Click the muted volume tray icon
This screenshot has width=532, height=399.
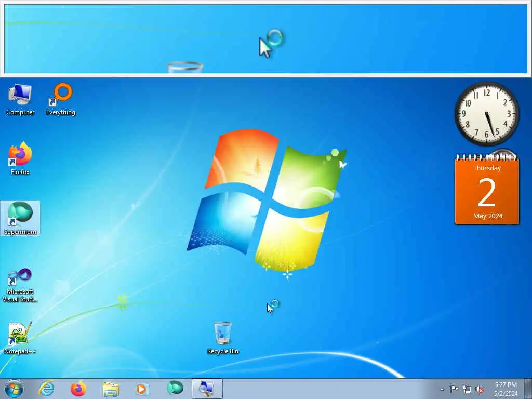(480, 389)
